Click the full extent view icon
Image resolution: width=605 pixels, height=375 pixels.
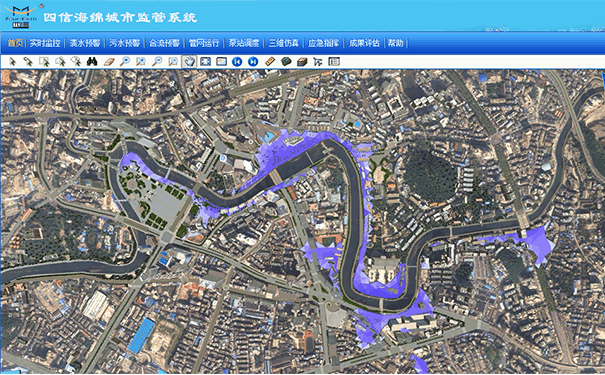click(x=205, y=61)
